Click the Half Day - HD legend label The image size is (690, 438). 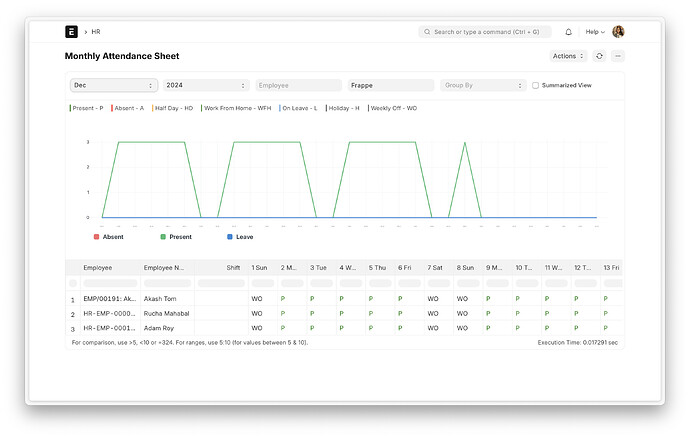[x=174, y=108]
